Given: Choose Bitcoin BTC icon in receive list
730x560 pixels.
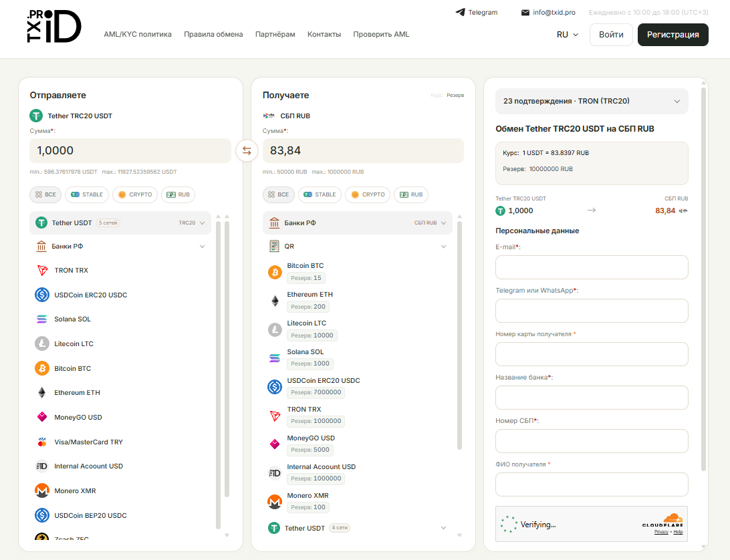Looking at the screenshot, I should tap(275, 273).
